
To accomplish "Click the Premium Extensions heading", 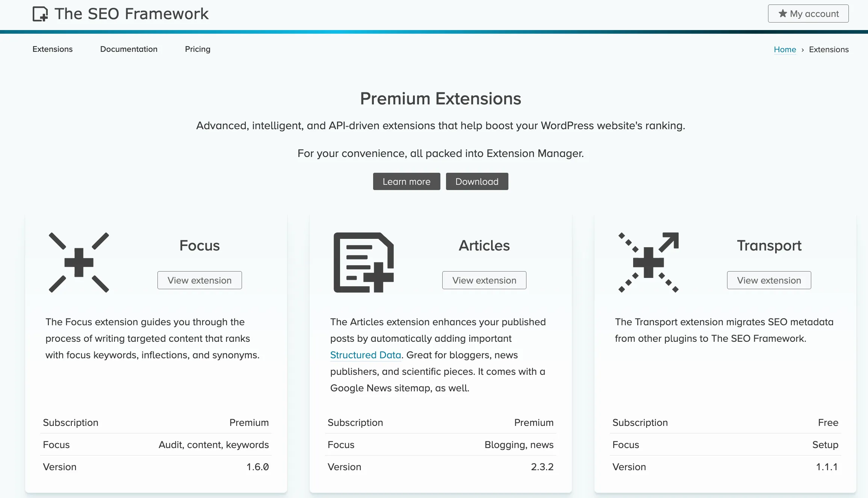I will coord(440,98).
